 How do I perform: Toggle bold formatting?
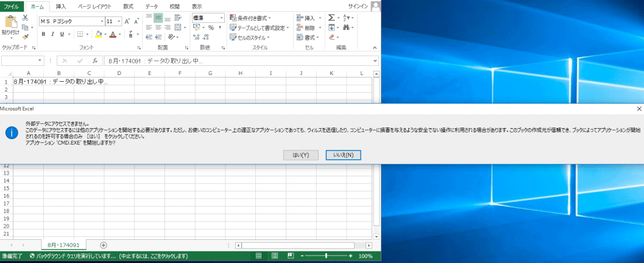pyautogui.click(x=44, y=34)
